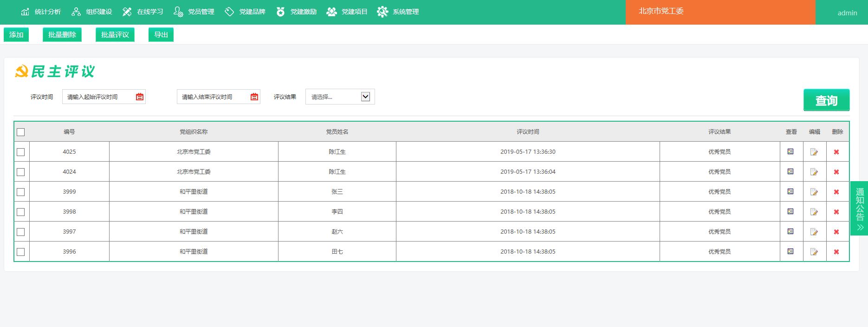Check the box for record 4025
The image size is (868, 327).
(21, 152)
